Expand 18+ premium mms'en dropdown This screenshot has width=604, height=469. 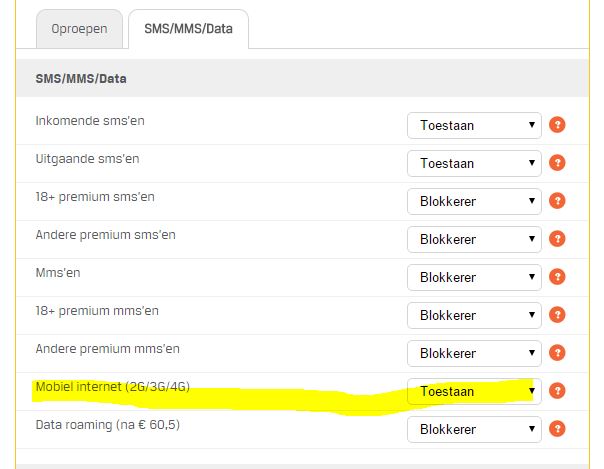point(474,315)
